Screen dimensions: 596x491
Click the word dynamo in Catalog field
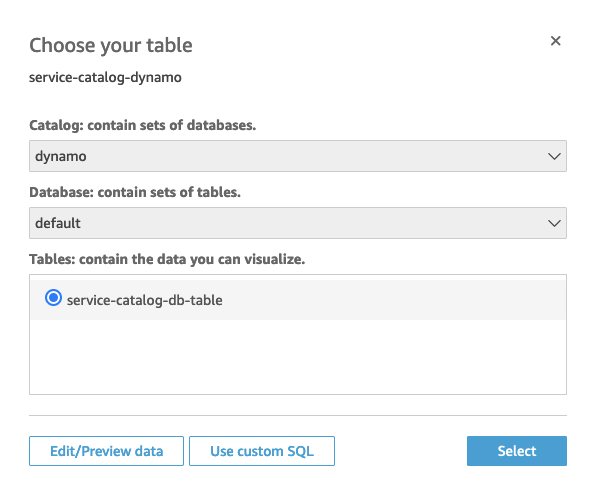[x=61, y=157]
